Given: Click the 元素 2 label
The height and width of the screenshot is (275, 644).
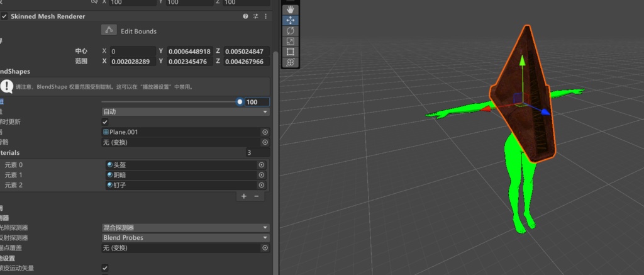Looking at the screenshot, I should click(14, 185).
